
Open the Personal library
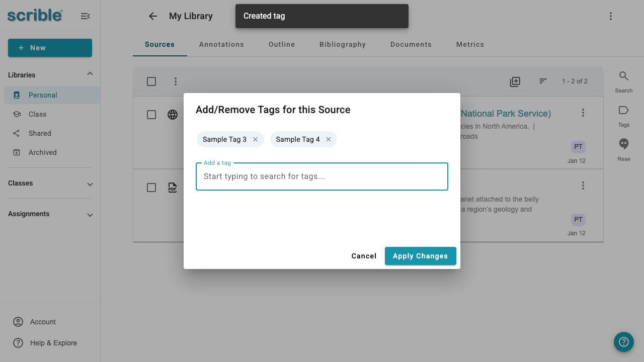coord(52,95)
